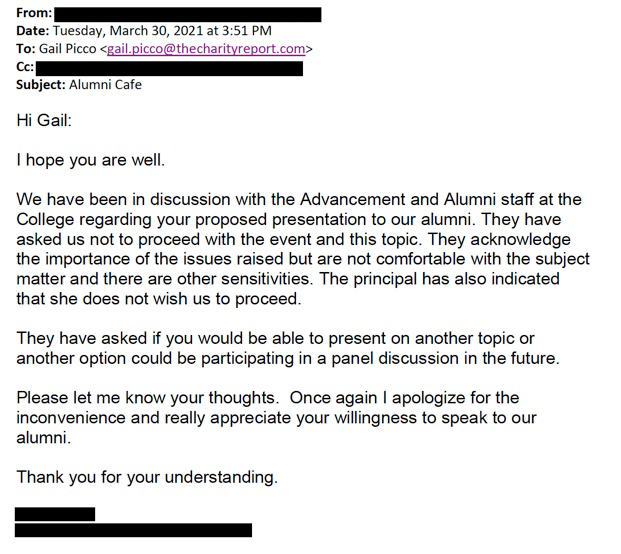This screenshot has width=621, height=554.
Task: Click the line starting "Please let me know your thoughts"
Action: tap(268, 398)
